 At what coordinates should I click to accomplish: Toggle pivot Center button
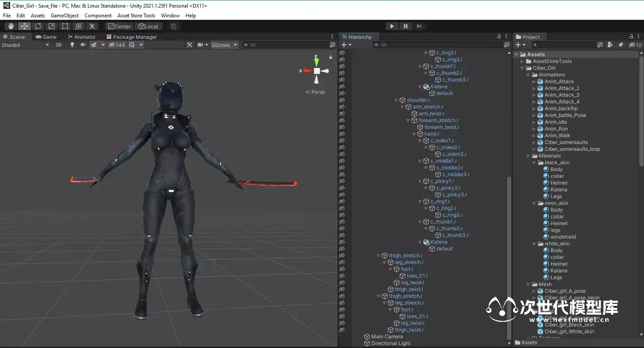point(119,26)
